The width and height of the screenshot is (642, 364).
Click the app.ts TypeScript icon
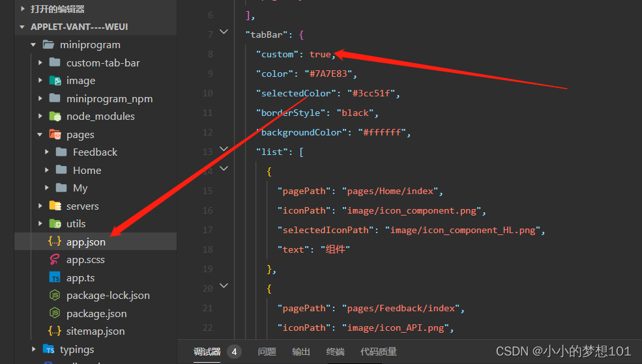click(55, 277)
